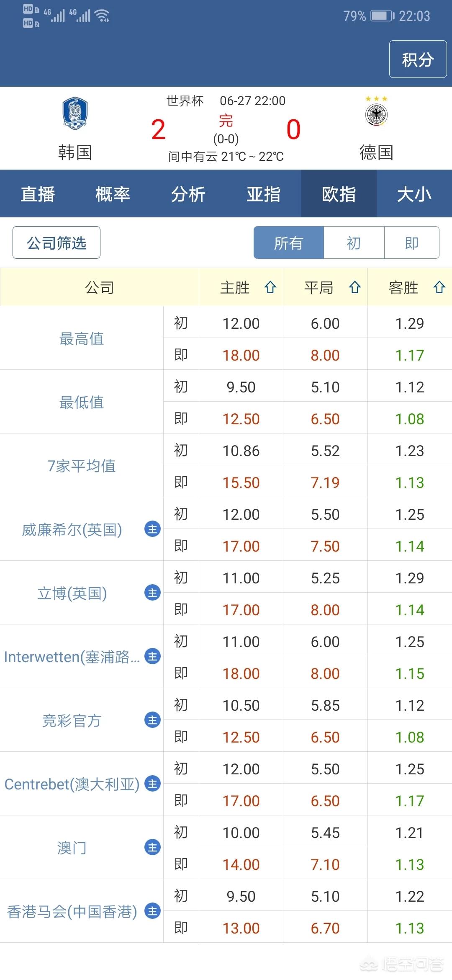Switch the filter to 即 odds
Image resolution: width=452 pixels, height=980 pixels.
tap(411, 243)
